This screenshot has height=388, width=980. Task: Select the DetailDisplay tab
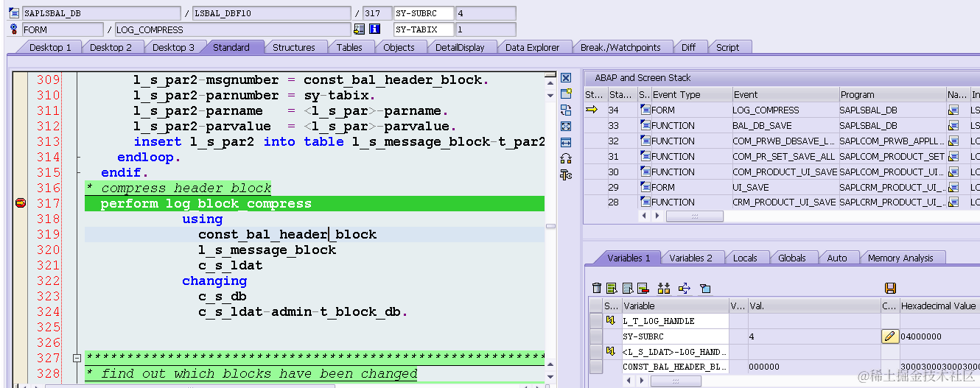pos(460,47)
